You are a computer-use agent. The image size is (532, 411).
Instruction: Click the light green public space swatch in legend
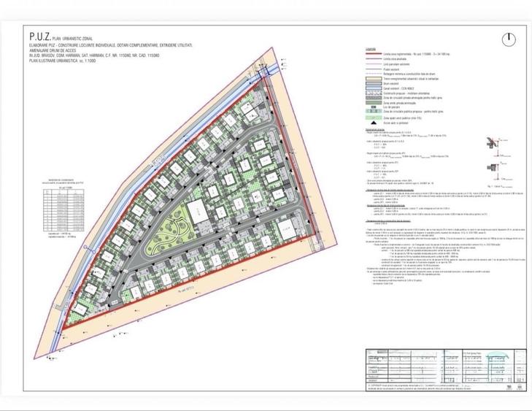click(x=373, y=118)
